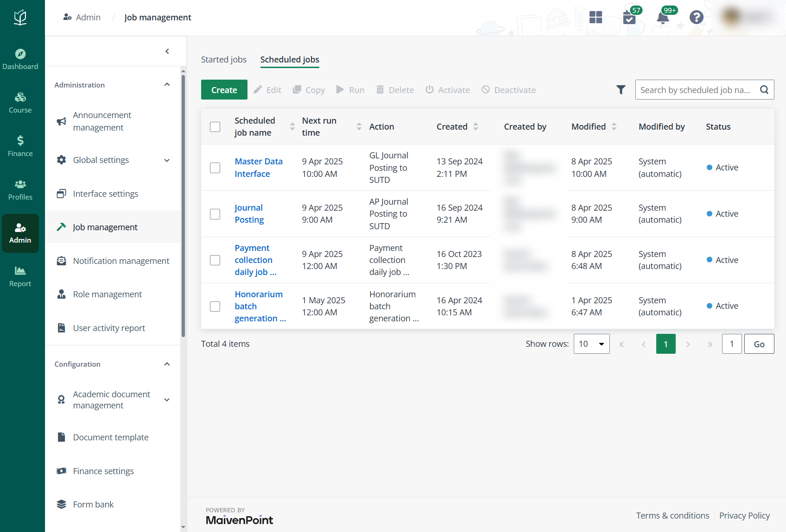
Task: Open Form bank menu item
Action: 113,504
